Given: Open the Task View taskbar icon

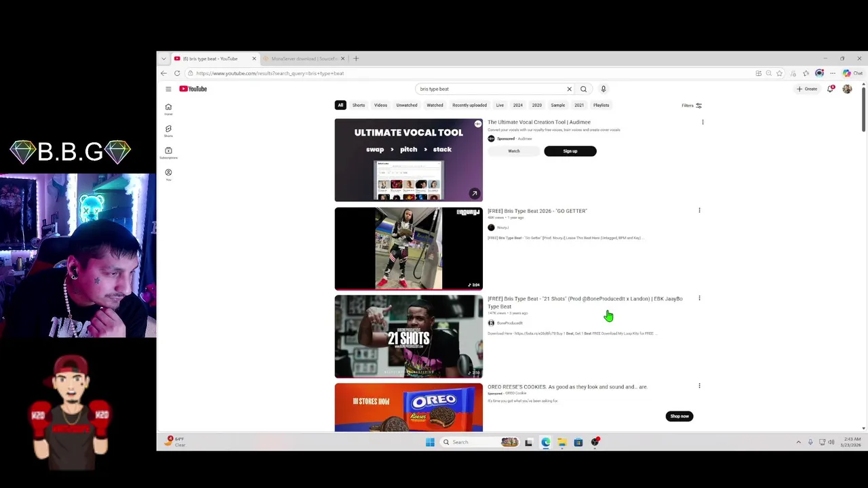Looking at the screenshot, I should point(528,442).
